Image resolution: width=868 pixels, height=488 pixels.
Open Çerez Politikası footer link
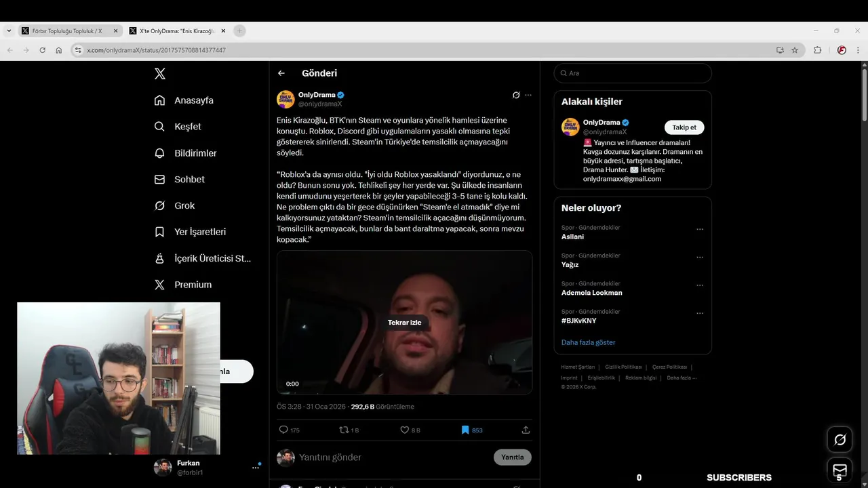click(669, 367)
